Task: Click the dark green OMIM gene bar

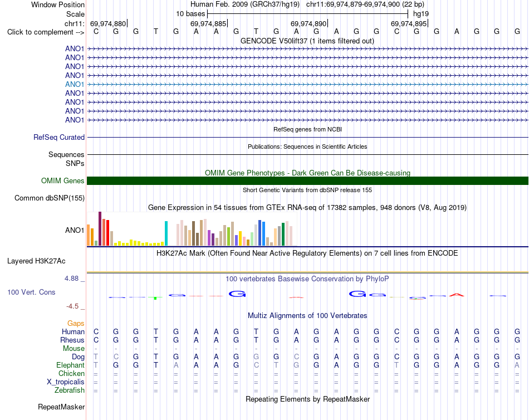Action: click(x=307, y=180)
